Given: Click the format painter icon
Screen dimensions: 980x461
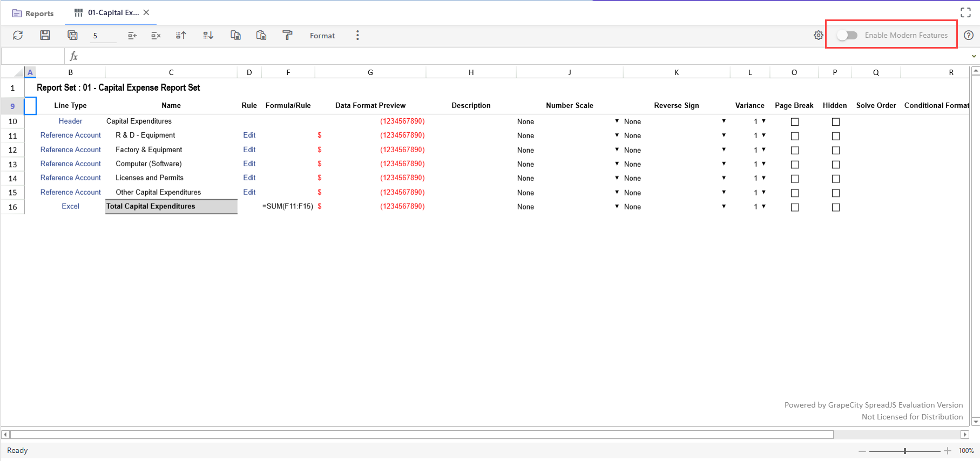Looking at the screenshot, I should [287, 35].
